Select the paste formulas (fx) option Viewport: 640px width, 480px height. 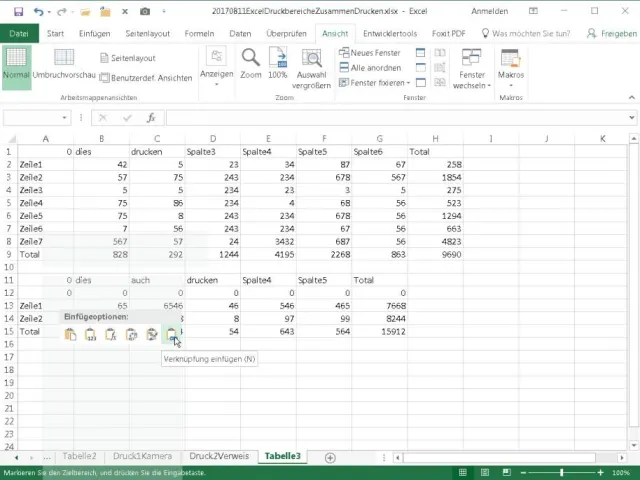(x=111, y=335)
